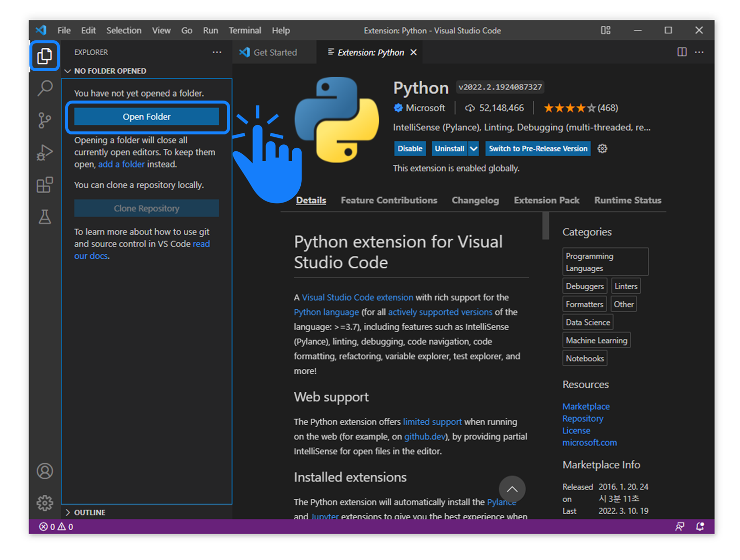Click the star rating (468)

581,108
